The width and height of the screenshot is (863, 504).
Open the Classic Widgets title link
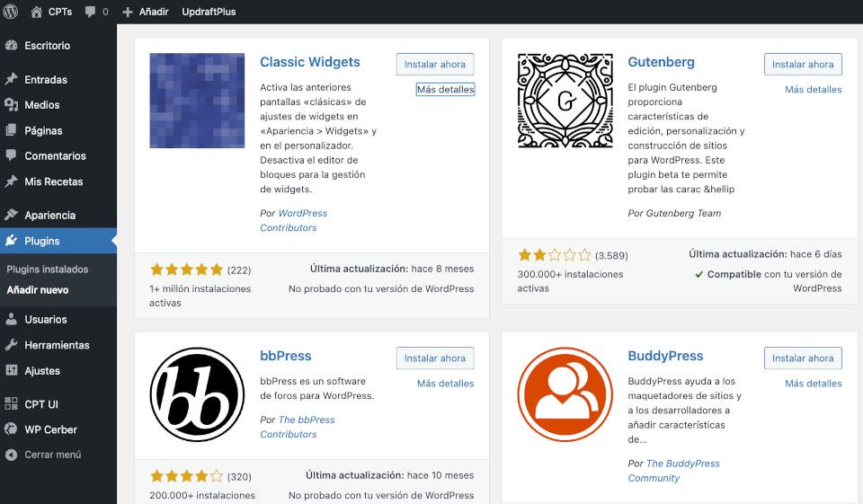(310, 62)
